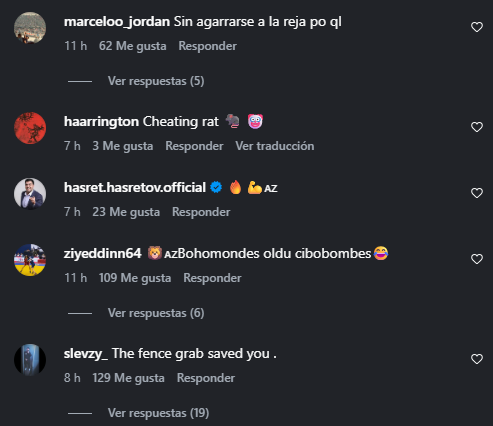Open haarrington's red avatar
493x426 pixels.
click(30, 128)
